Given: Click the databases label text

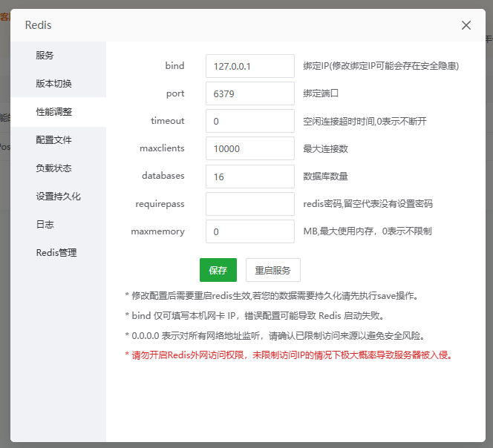Looking at the screenshot, I should click(x=163, y=176).
